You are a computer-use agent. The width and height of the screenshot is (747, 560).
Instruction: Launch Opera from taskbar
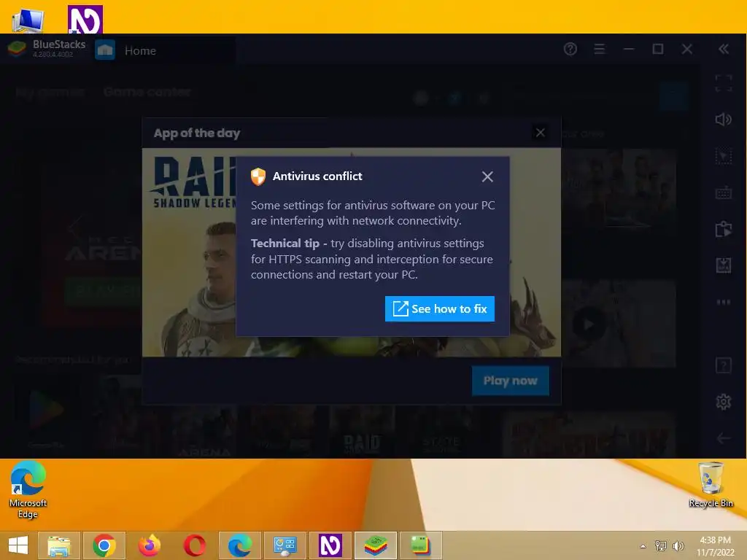click(194, 545)
